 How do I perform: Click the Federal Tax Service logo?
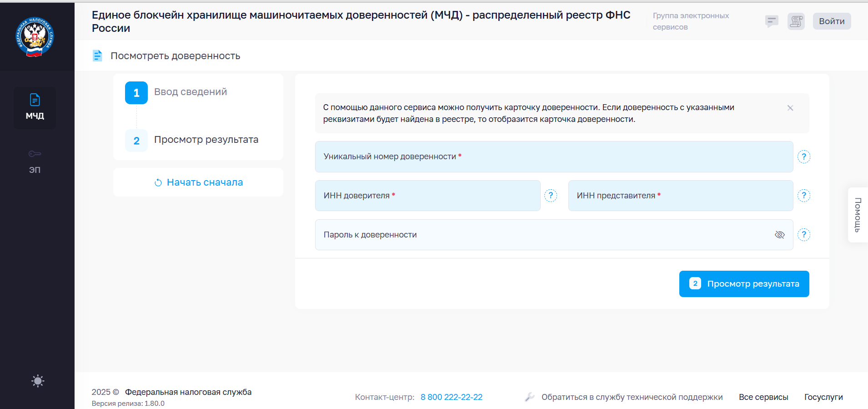tap(35, 37)
